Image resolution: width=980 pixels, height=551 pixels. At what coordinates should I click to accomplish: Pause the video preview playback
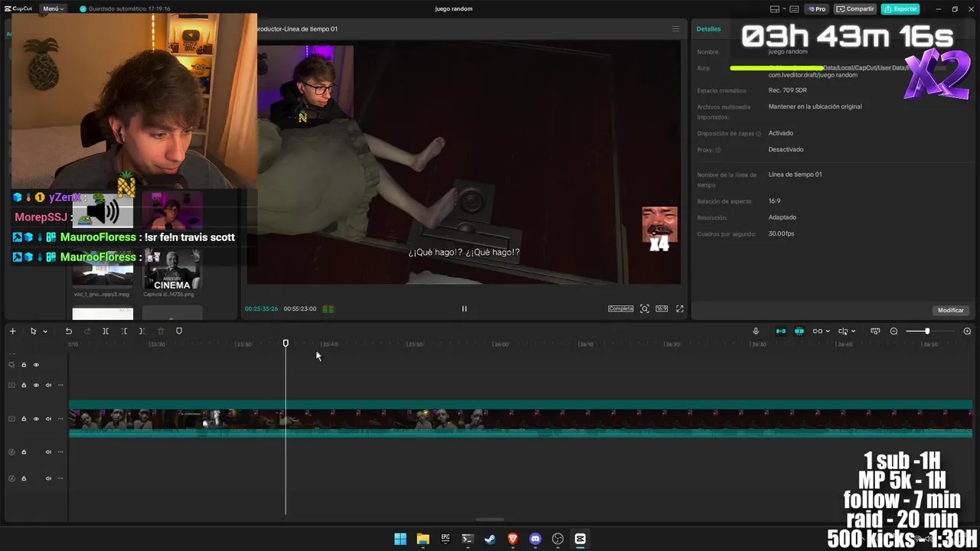464,308
